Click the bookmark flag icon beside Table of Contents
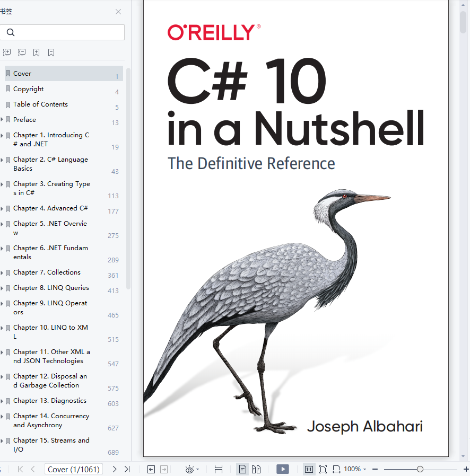The height and width of the screenshot is (476, 470). pyautogui.click(x=8, y=104)
